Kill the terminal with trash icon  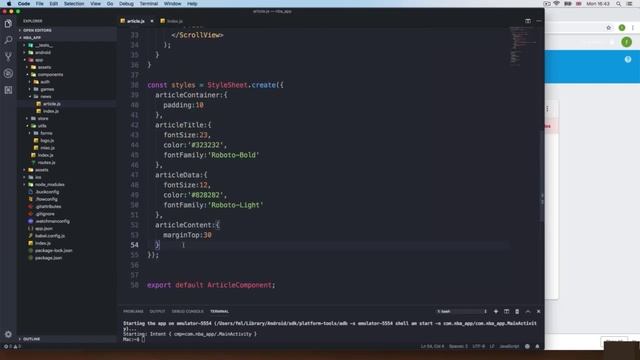(517, 311)
